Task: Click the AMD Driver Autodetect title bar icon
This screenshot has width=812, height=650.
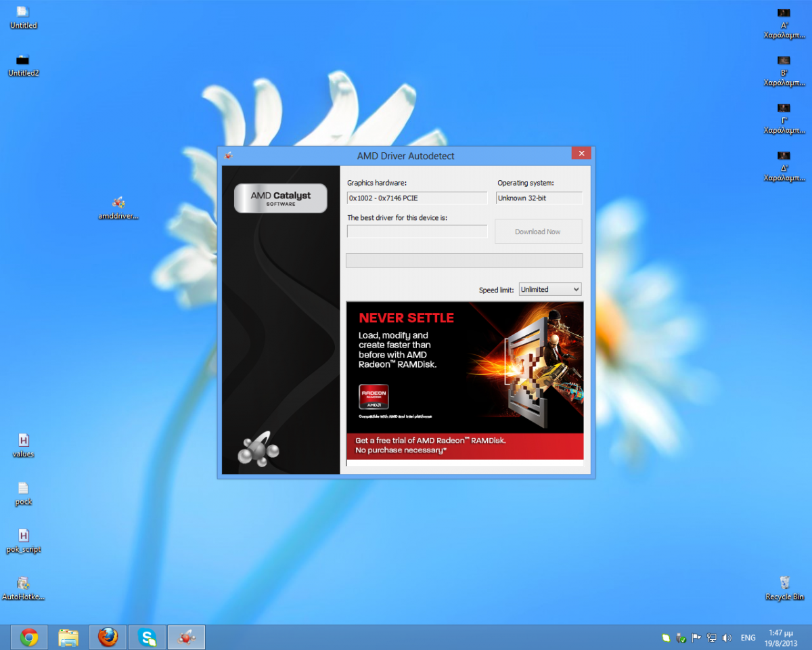Action: [228, 156]
